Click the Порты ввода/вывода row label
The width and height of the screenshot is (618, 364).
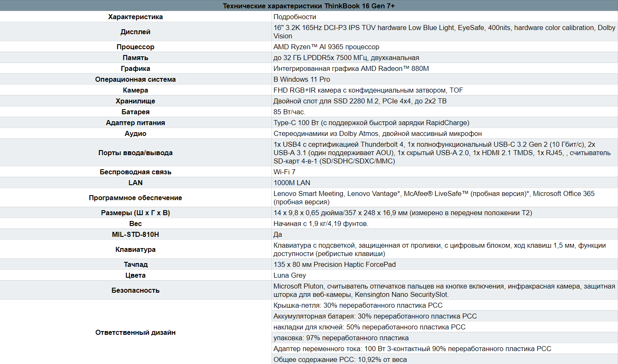point(135,153)
